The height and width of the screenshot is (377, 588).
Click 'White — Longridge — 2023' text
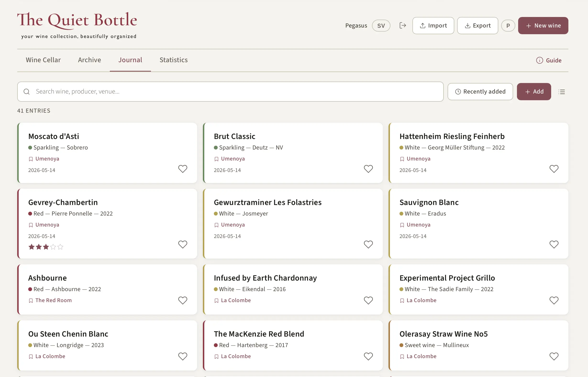tap(69, 345)
